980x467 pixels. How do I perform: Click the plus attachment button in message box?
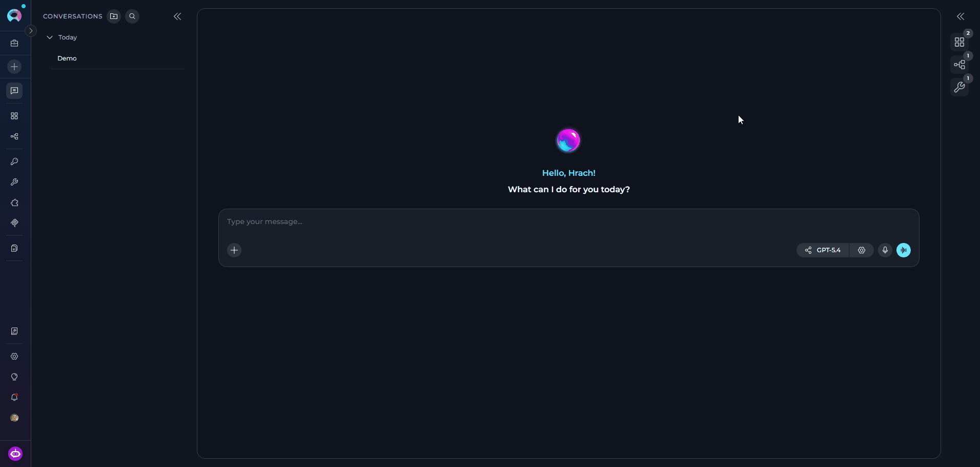pos(234,250)
